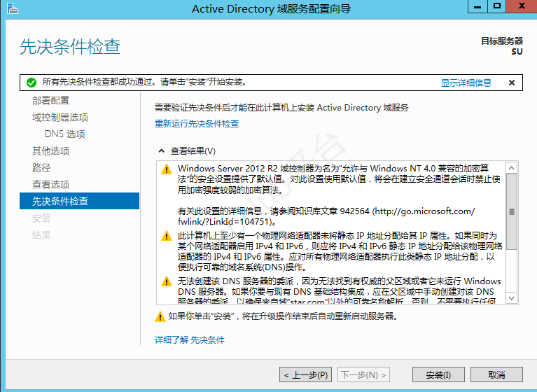Click the results scrollbar down arrow

click(x=512, y=298)
